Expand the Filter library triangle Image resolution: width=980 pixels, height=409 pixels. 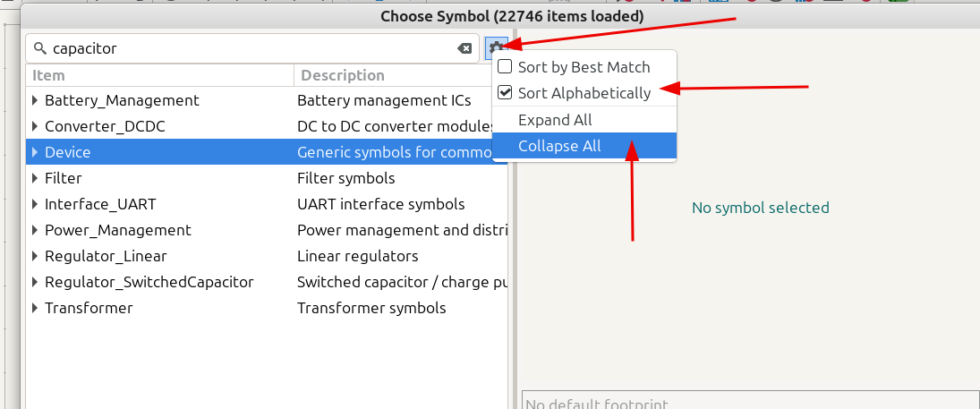pos(35,178)
